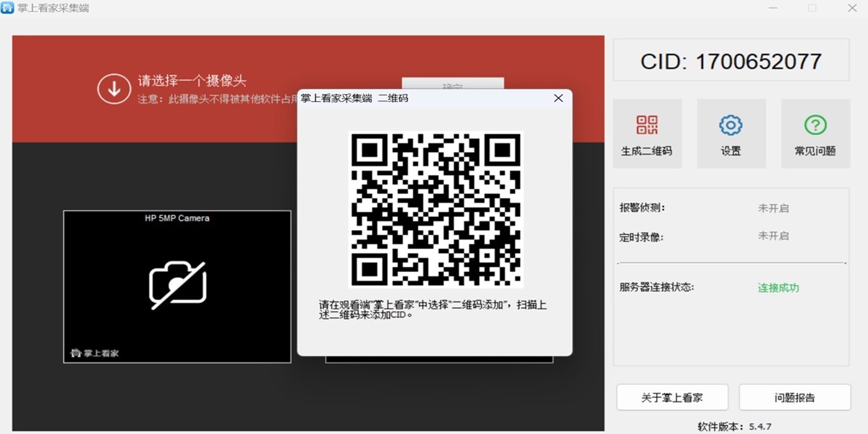The width and height of the screenshot is (868, 434).
Task: Click the circled download arrow icon
Action: [114, 87]
